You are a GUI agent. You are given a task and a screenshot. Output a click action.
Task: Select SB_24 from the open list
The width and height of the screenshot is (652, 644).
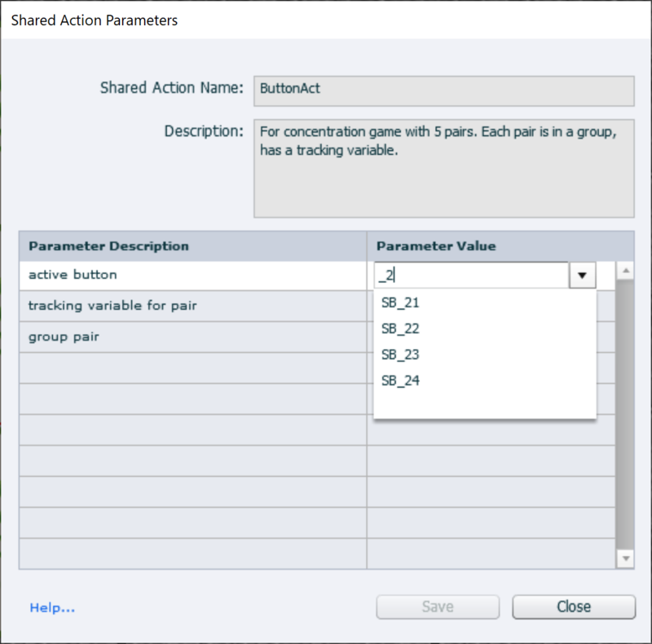point(400,381)
